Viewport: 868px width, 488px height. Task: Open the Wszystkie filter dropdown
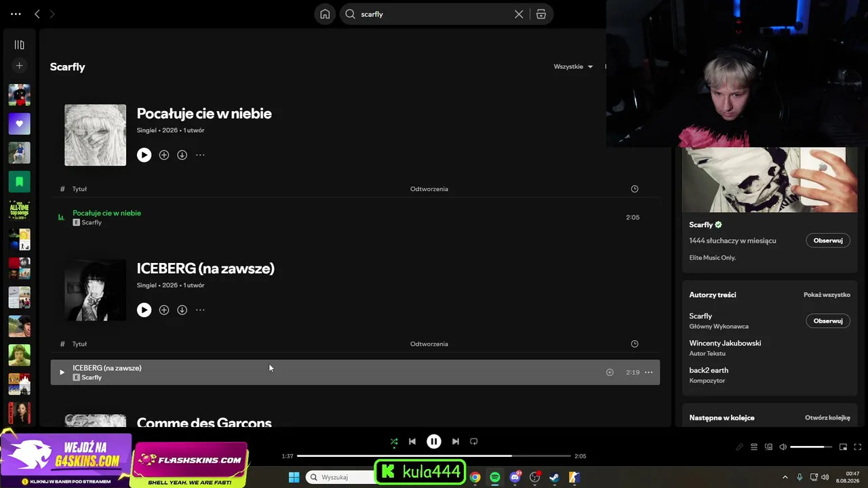pos(573,66)
